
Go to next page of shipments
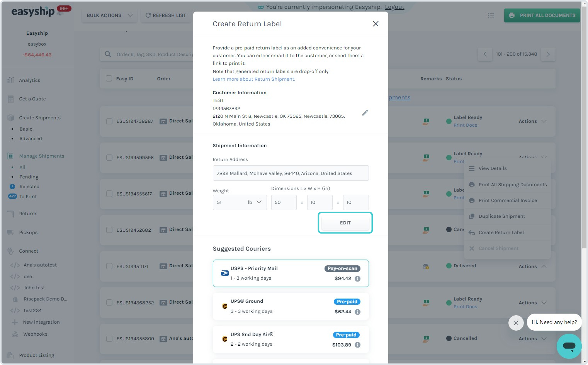click(548, 54)
